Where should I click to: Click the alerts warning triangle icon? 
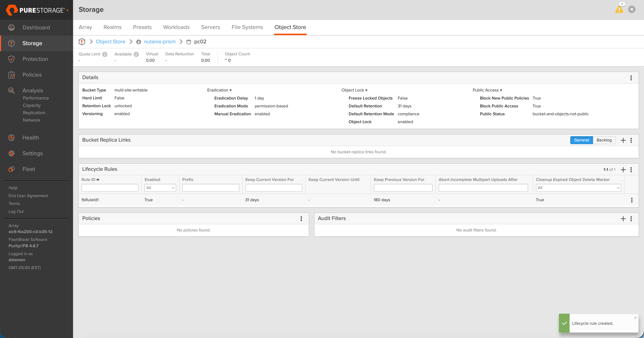point(619,10)
